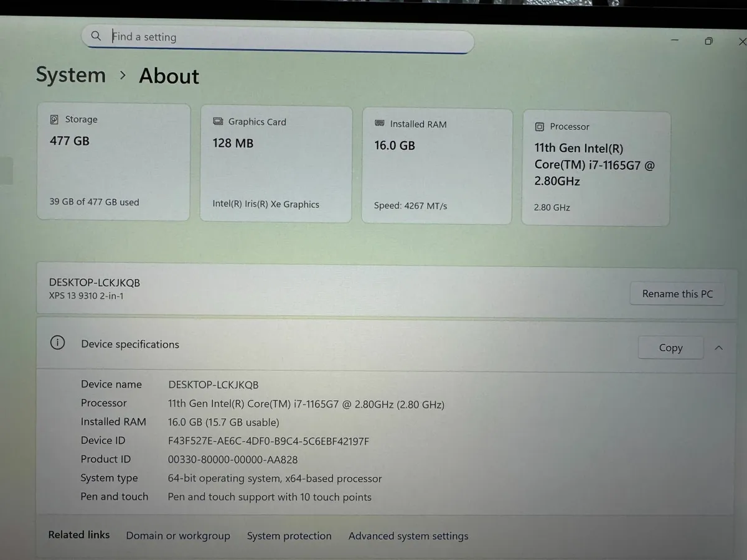The width and height of the screenshot is (747, 560).
Task: Open the System protection link
Action: (289, 536)
